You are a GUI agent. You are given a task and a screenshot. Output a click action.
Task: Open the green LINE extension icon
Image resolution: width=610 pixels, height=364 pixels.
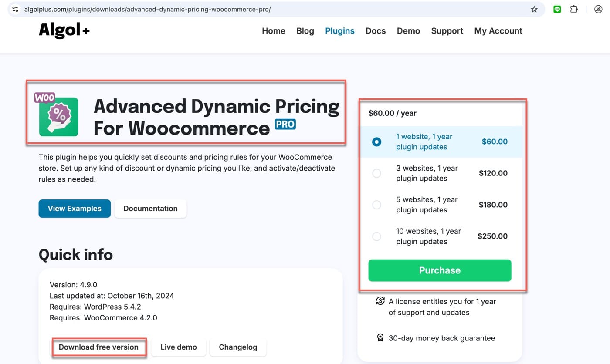(x=557, y=9)
